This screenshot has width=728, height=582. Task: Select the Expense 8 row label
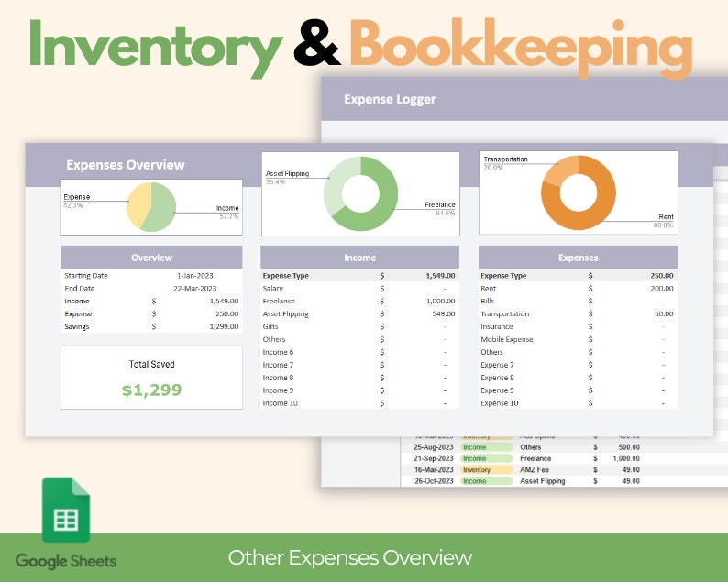[497, 378]
